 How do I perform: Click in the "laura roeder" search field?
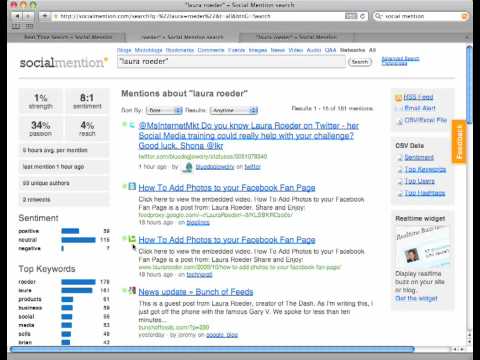coord(231,62)
